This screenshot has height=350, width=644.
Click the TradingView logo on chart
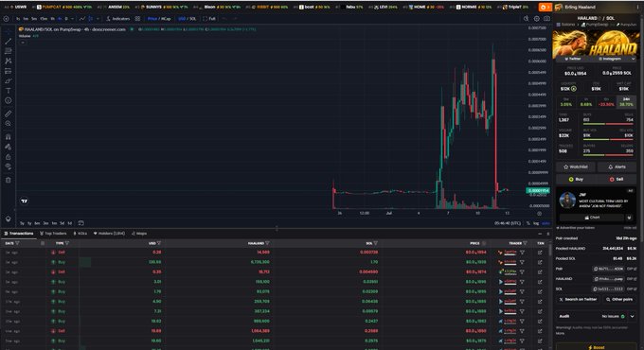click(x=25, y=201)
